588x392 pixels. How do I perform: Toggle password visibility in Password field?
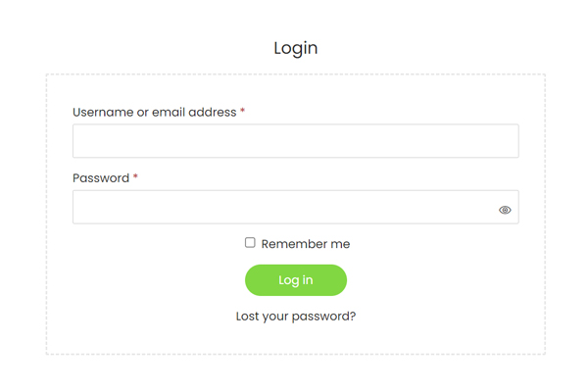pos(505,210)
